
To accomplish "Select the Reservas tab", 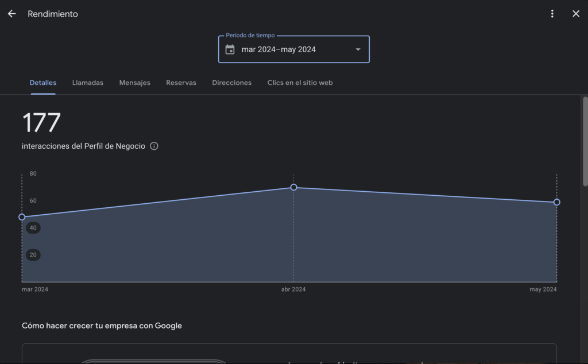I will point(181,83).
